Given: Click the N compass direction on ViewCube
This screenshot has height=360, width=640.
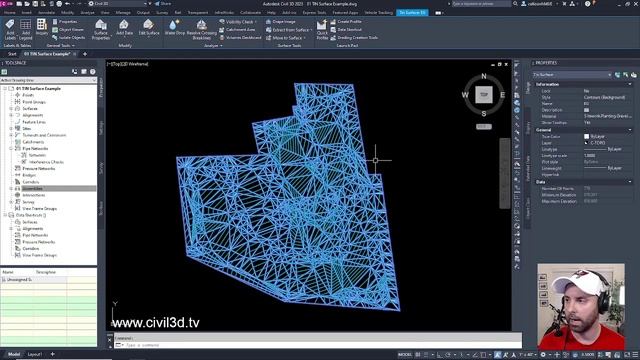Looking at the screenshot, I should pos(484,76).
